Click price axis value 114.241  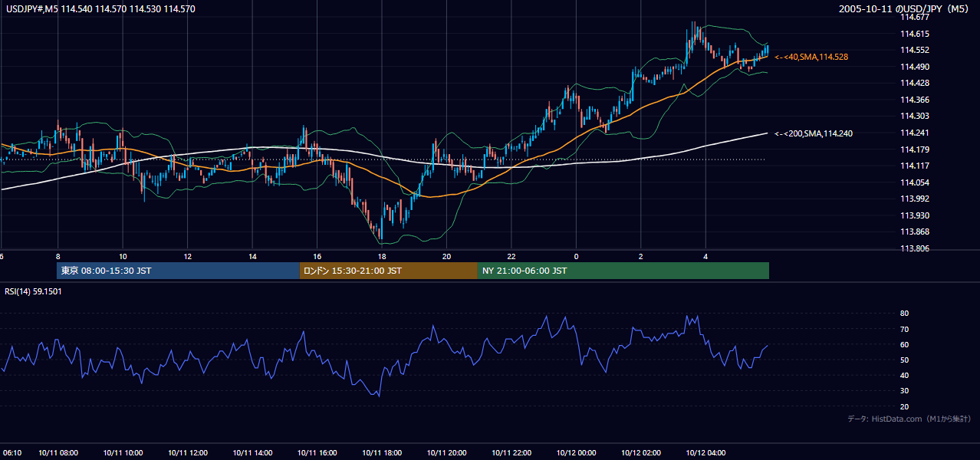point(915,133)
